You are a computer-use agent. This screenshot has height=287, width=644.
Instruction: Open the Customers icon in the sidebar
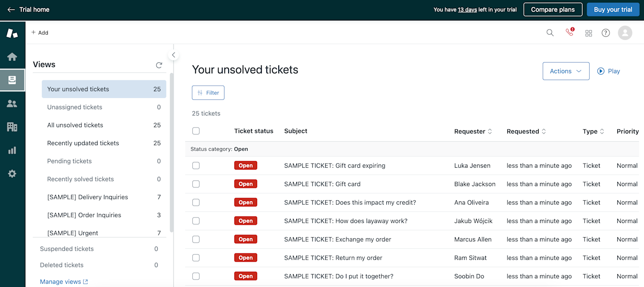point(12,104)
